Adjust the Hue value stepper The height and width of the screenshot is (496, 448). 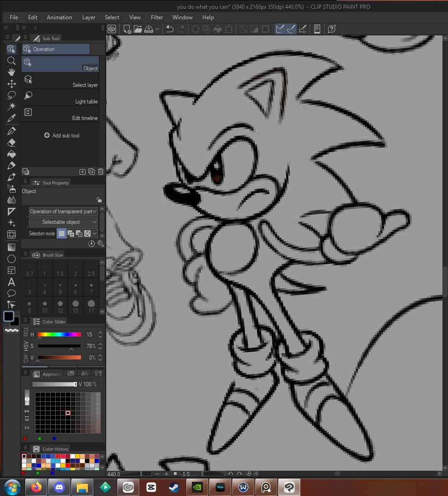(x=100, y=334)
